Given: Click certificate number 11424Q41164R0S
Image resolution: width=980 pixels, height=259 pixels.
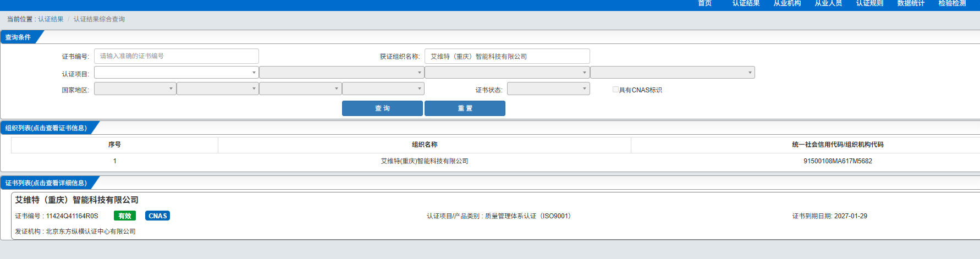Looking at the screenshot, I should tap(72, 216).
